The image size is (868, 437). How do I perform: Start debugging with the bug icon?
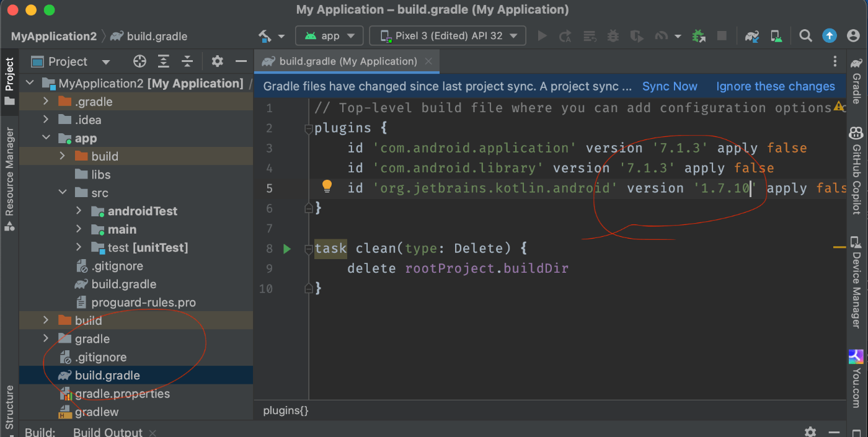click(613, 36)
